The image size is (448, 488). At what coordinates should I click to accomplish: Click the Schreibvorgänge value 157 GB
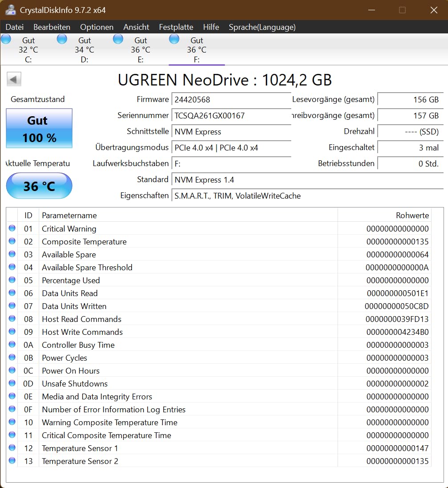(x=410, y=115)
